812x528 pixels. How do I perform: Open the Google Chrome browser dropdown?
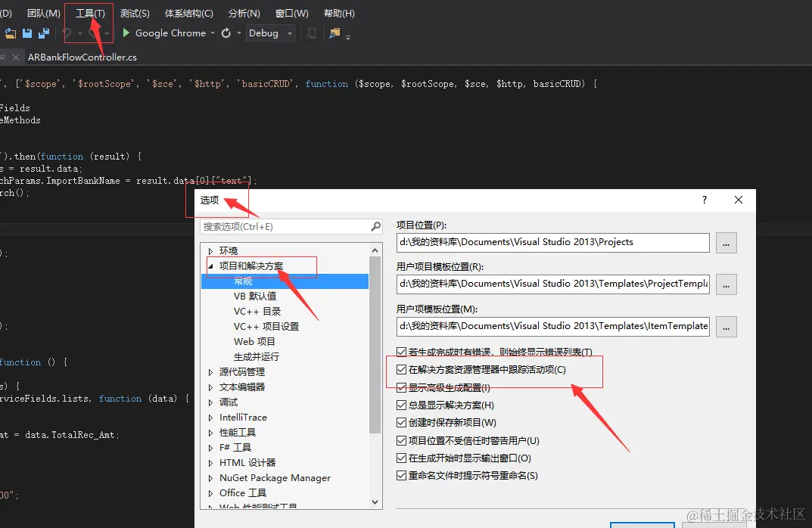click(x=213, y=33)
